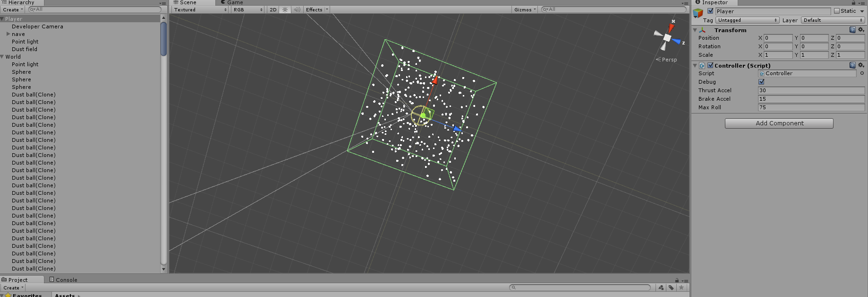Open the Project Create menu button
868x297 pixels.
[x=13, y=288]
